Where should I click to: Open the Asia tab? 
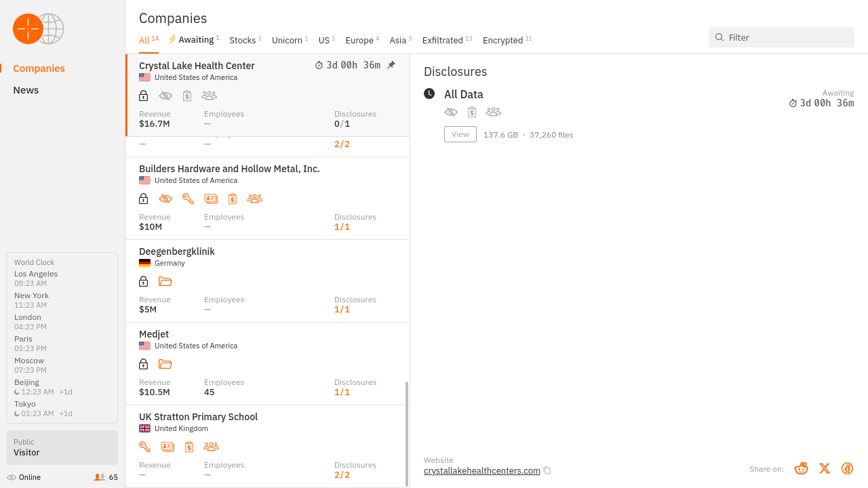coord(400,40)
